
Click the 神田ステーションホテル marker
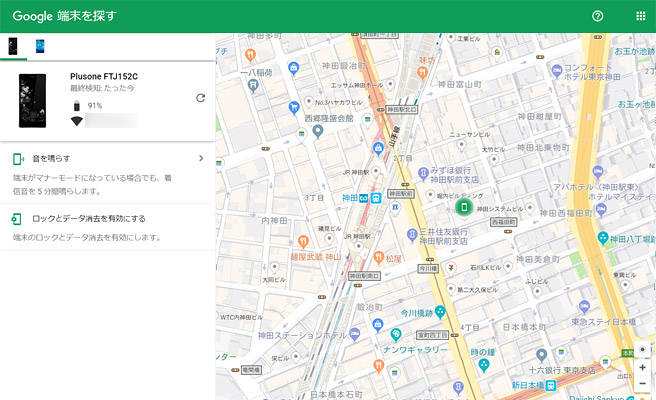354,333
